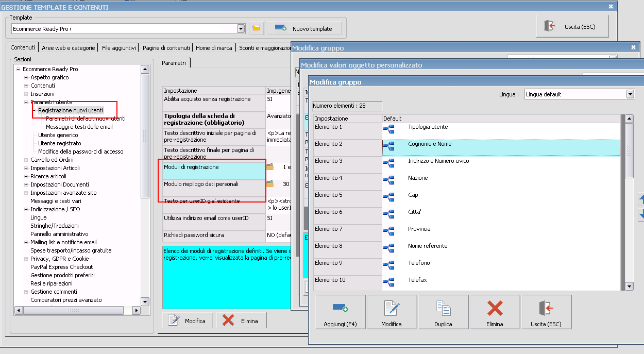
Task: Collapse the Ecommerce Ready Pro root node
Action: point(19,69)
